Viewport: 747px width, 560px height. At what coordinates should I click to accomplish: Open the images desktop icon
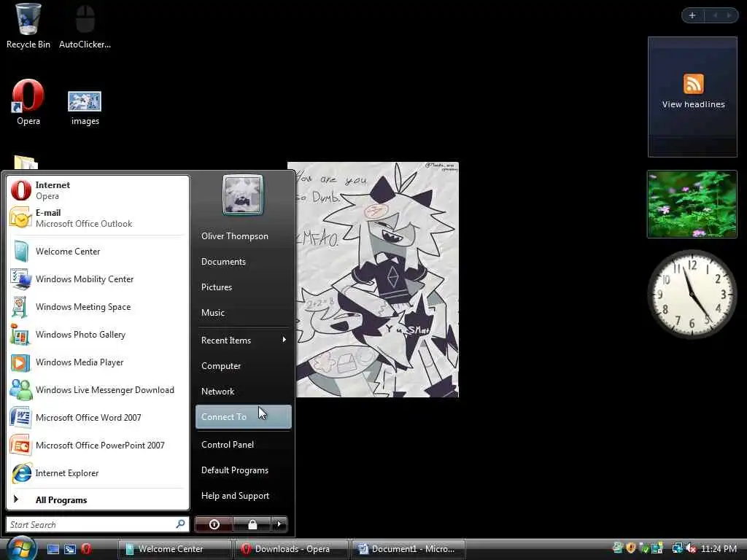pyautogui.click(x=85, y=107)
